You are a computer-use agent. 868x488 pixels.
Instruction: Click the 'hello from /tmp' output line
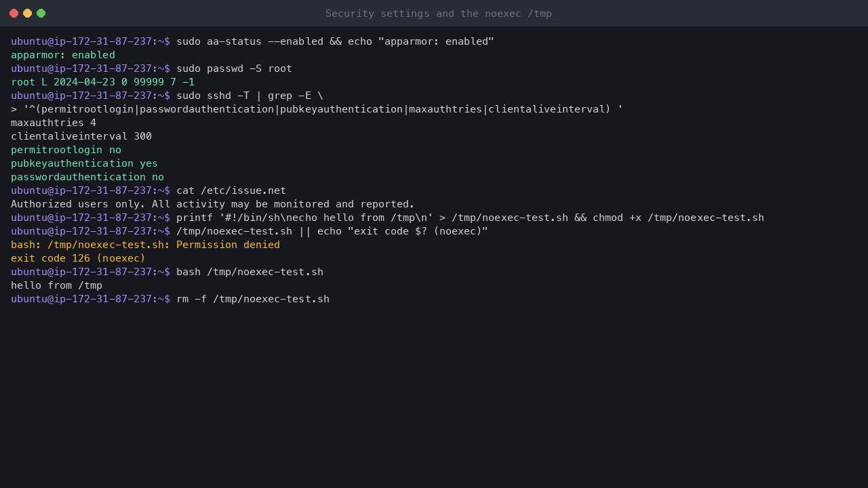(56, 285)
